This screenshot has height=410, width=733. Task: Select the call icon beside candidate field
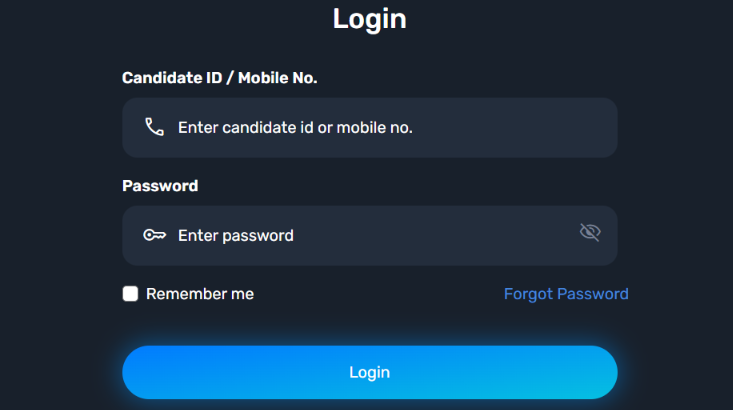coord(154,127)
